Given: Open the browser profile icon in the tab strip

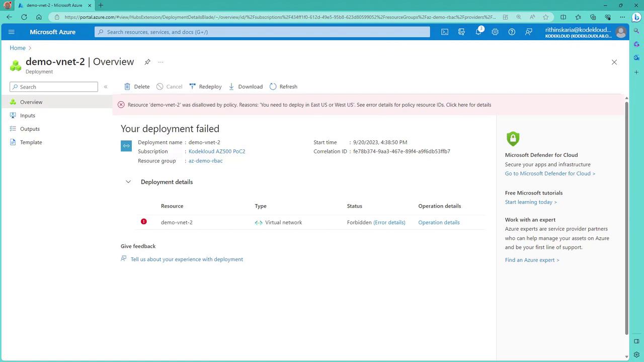Looking at the screenshot, I should (8, 5).
